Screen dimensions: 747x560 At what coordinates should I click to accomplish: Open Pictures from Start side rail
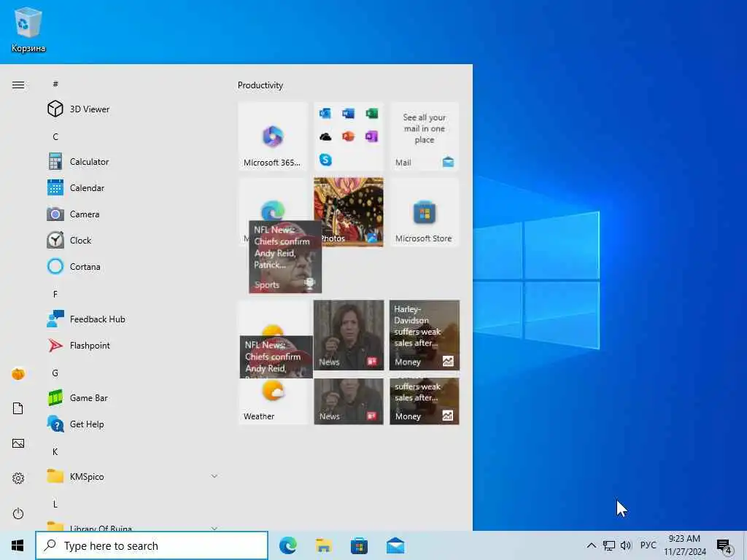pos(18,443)
